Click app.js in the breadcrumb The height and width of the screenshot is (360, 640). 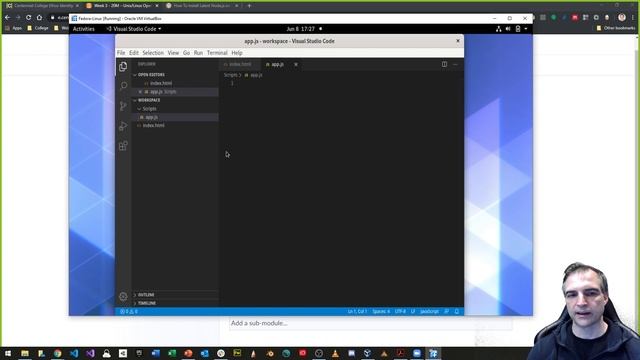click(x=256, y=75)
